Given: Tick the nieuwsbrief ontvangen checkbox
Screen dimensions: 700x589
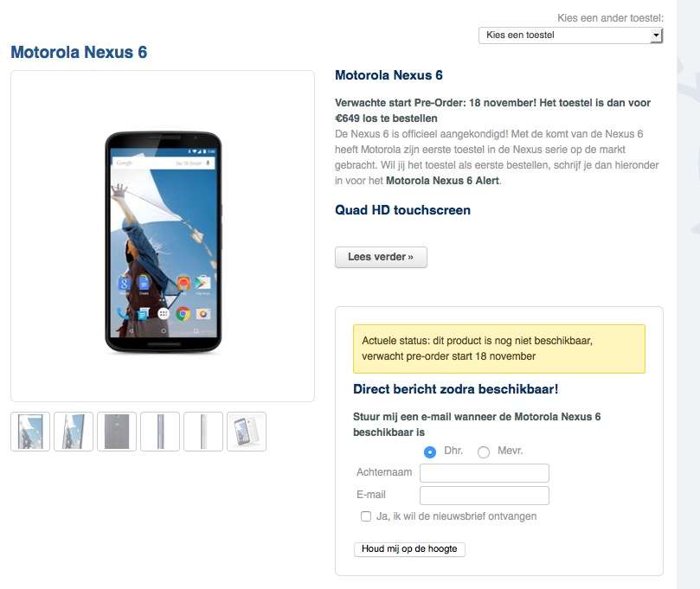Looking at the screenshot, I should (366, 516).
